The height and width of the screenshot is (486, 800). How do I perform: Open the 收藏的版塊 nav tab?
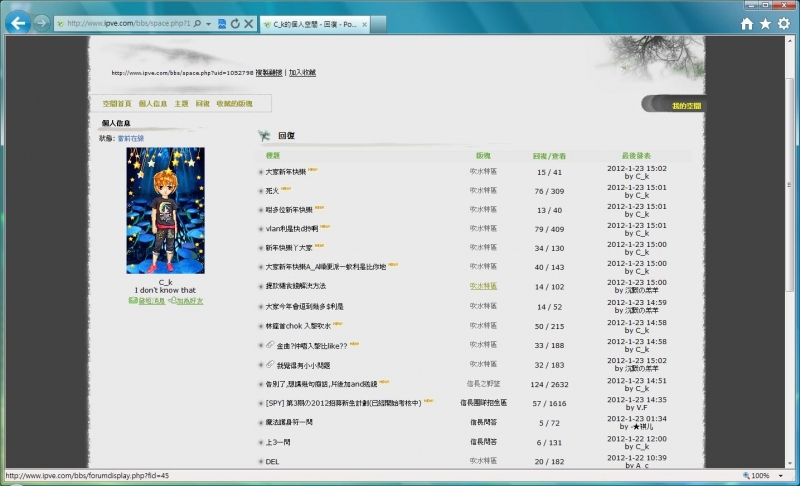234,104
